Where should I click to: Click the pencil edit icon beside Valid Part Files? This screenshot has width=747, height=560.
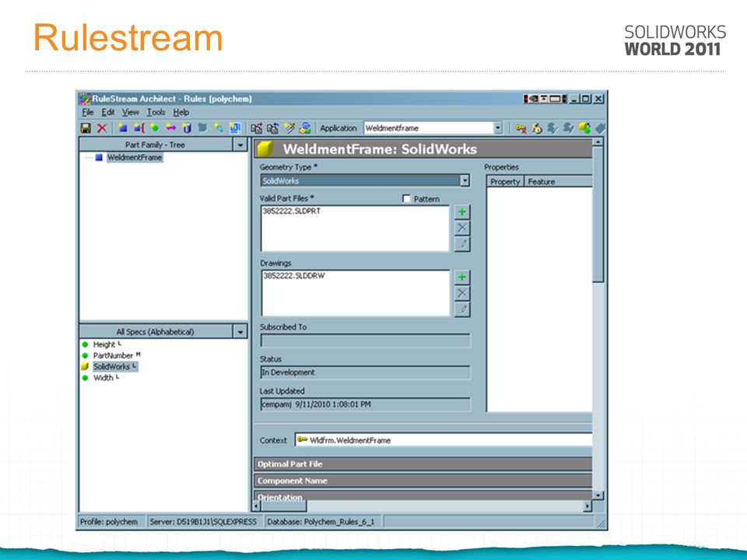pos(462,244)
